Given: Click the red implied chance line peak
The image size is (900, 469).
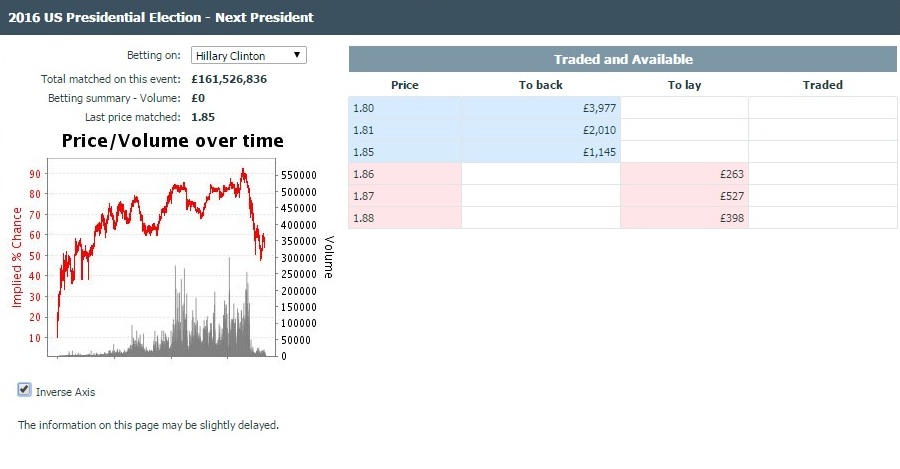Looking at the screenshot, I should click(x=243, y=170).
